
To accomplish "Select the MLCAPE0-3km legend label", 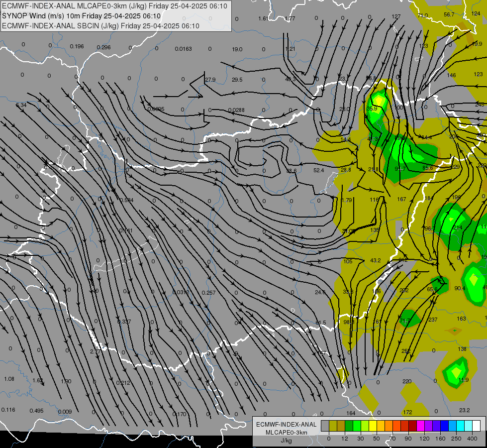I will pyautogui.click(x=286, y=433).
